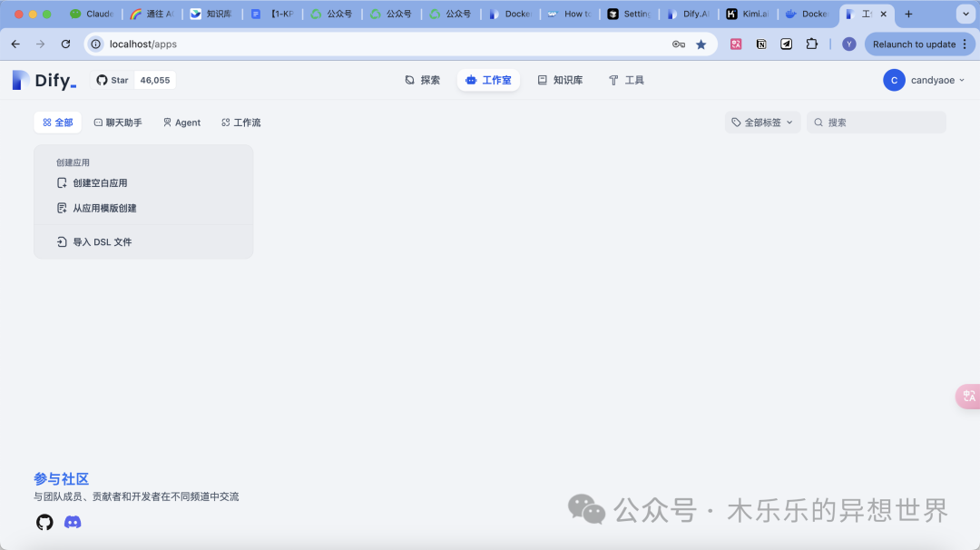Screen dimensions: 980x550
Task: Switch to the 通往 A browser tab
Action: click(152, 14)
